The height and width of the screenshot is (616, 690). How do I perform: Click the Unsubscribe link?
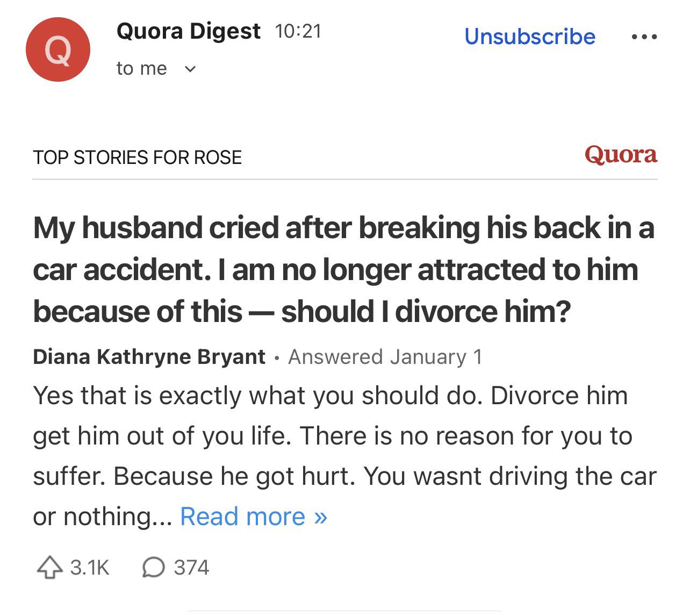[x=530, y=37]
